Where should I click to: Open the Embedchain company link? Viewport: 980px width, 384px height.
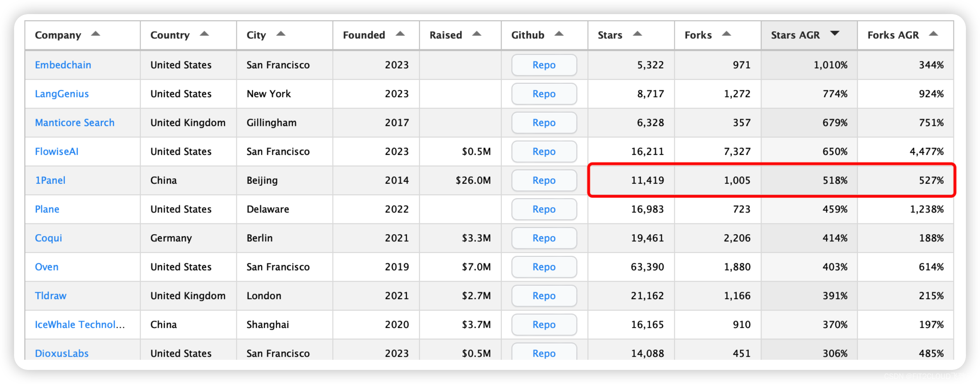tap(63, 65)
